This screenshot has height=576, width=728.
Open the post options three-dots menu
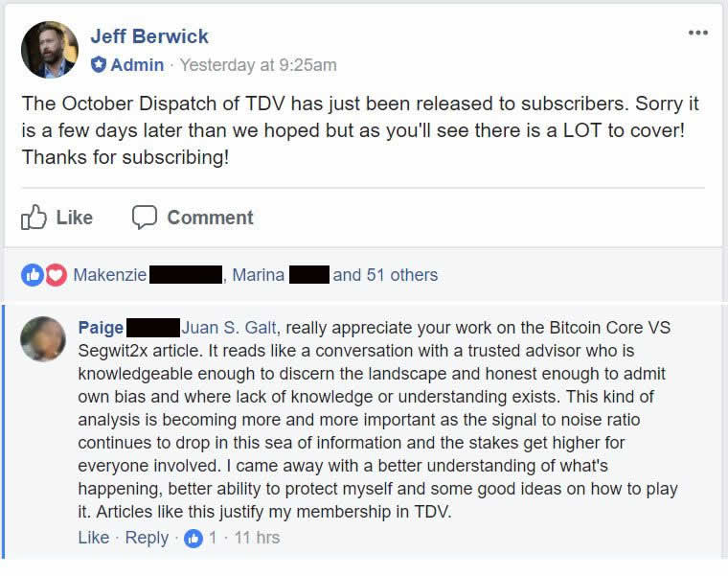click(698, 33)
